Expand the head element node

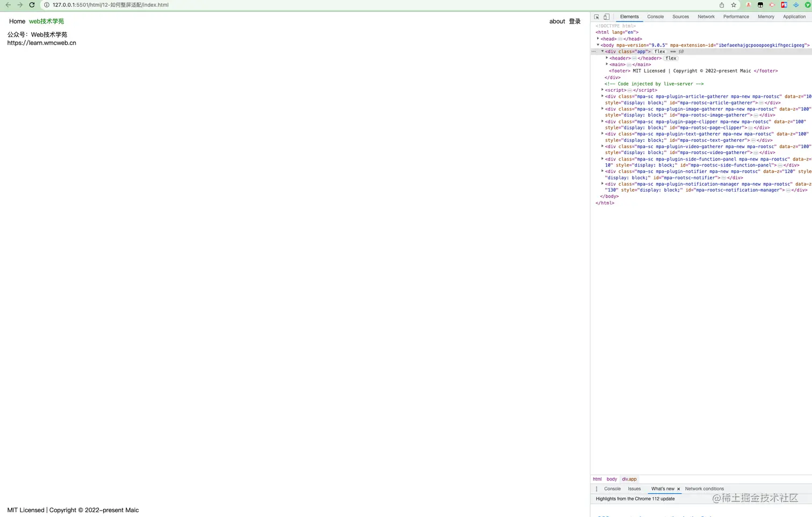coord(598,39)
